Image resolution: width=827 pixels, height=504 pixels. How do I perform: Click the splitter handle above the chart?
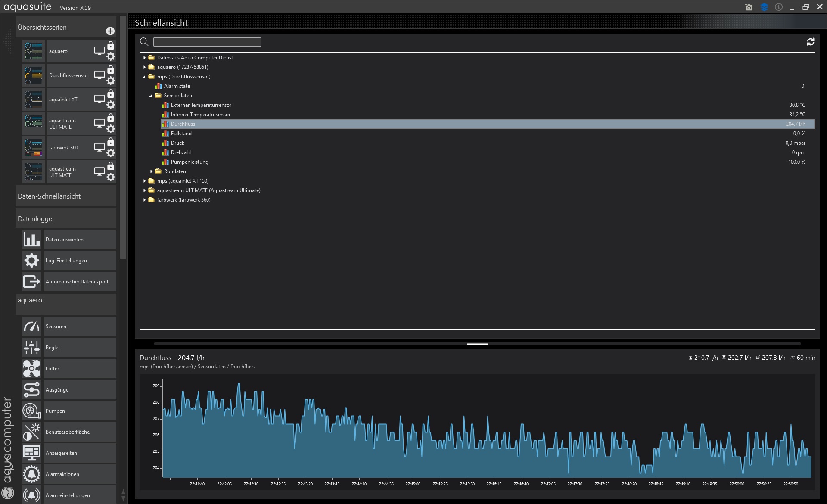pyautogui.click(x=477, y=343)
